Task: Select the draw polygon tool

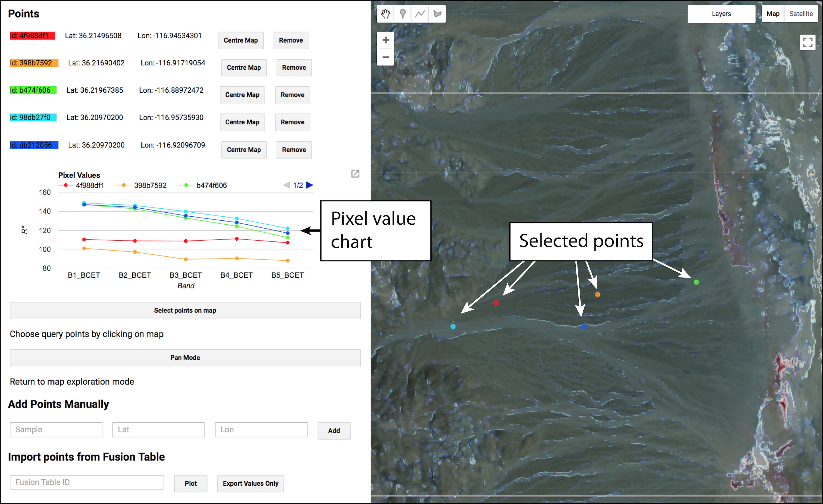Action: click(x=437, y=14)
